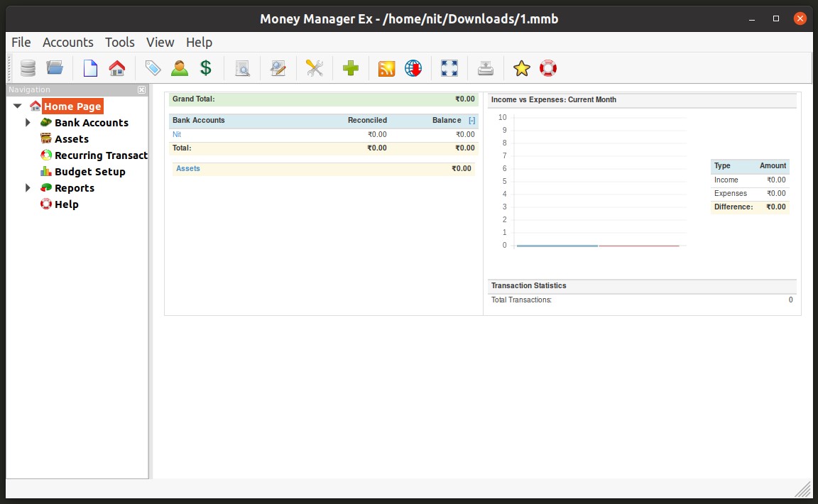Expand the Reports tree node
Viewport: 818px width, 504px height.
point(28,188)
